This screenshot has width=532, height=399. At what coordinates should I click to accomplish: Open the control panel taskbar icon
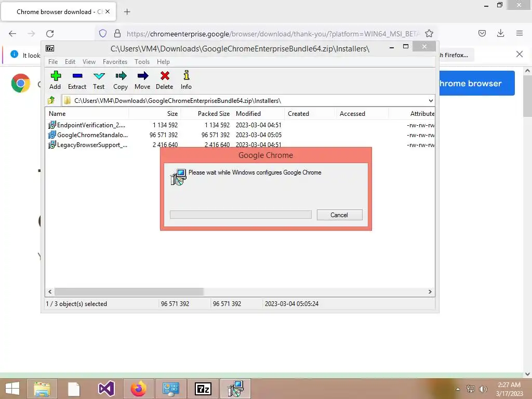click(170, 389)
